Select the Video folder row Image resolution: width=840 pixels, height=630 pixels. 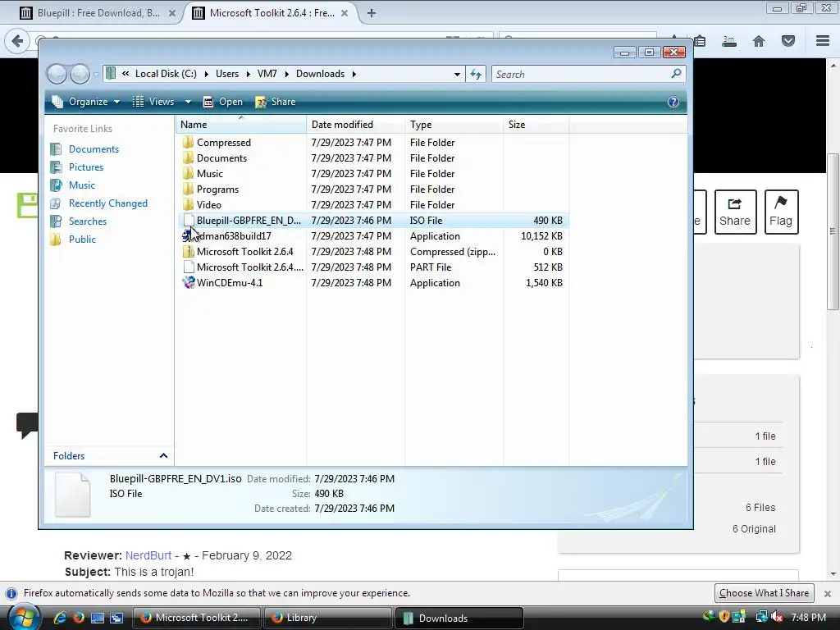(373, 204)
